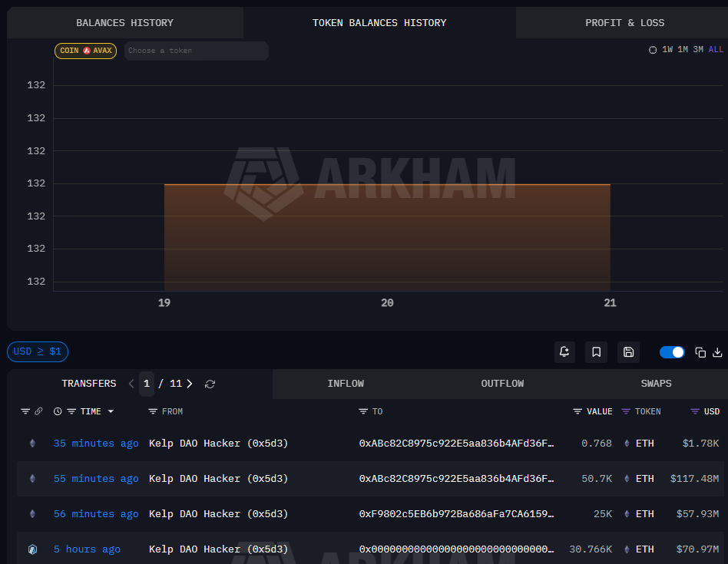
Task: Copy the chart using the copy icon
Action: pos(700,351)
